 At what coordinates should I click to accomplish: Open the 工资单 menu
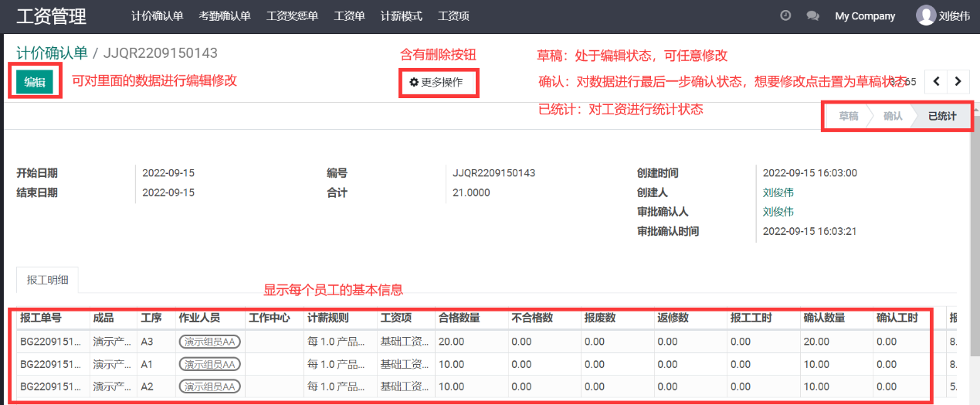click(x=349, y=16)
